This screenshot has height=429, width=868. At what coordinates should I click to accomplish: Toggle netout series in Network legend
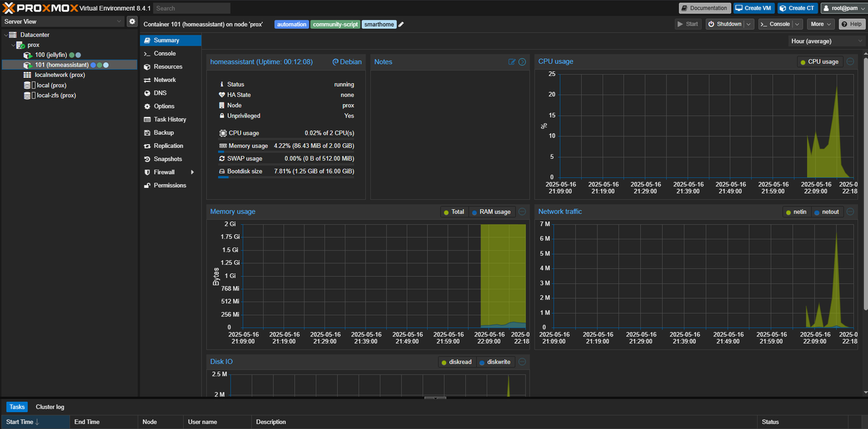(827, 212)
